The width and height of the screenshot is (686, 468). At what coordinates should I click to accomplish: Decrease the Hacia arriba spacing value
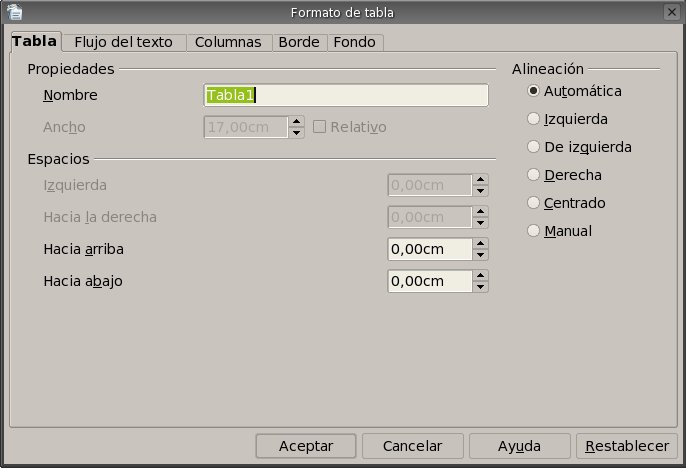481,255
